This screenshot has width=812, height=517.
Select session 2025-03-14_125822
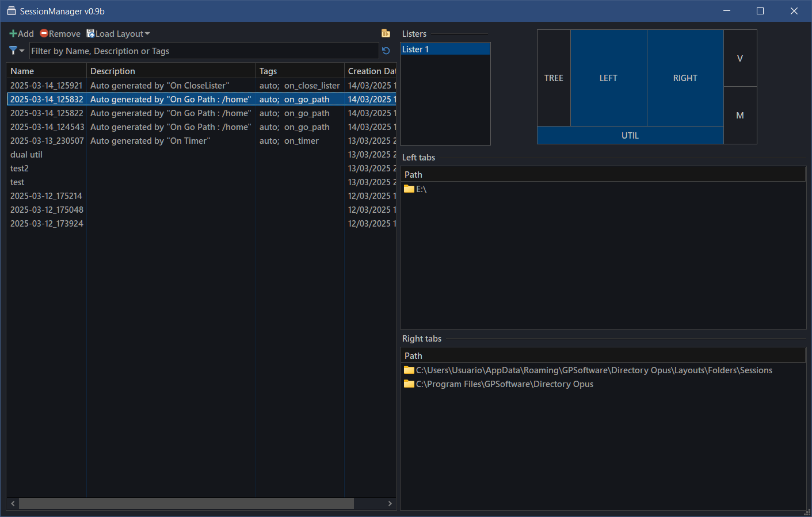tap(201, 113)
